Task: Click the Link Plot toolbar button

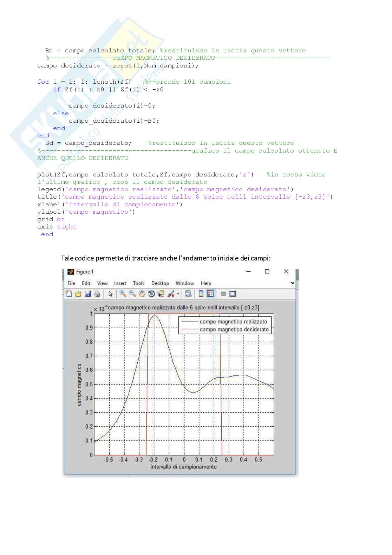Action: tap(188, 294)
